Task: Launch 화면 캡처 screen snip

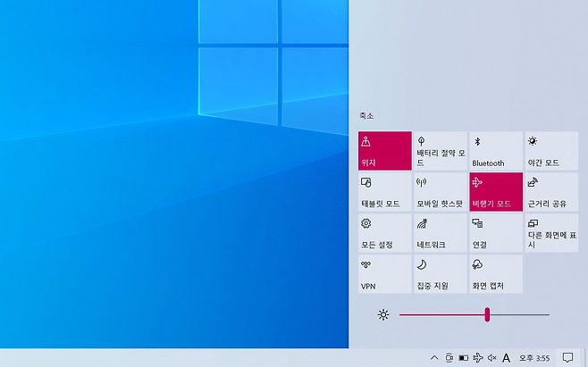Action: (x=495, y=273)
